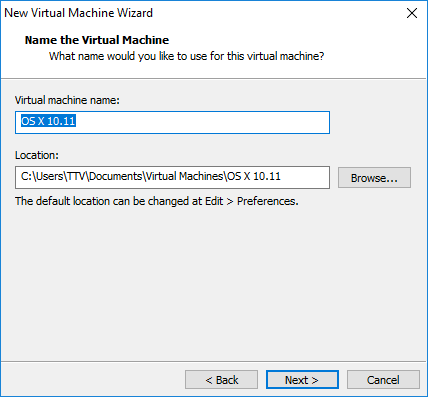Click the "Location:" label
Image resolution: width=428 pixels, height=397 pixels.
(x=37, y=155)
